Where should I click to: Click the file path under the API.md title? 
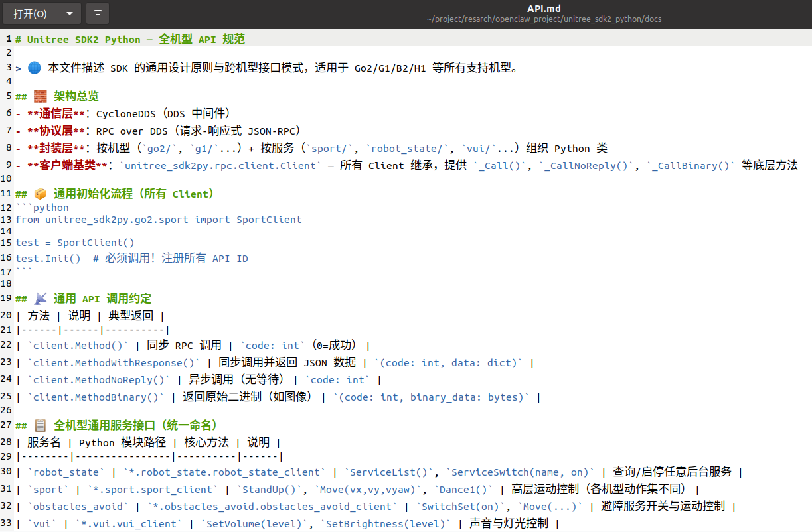(544, 19)
